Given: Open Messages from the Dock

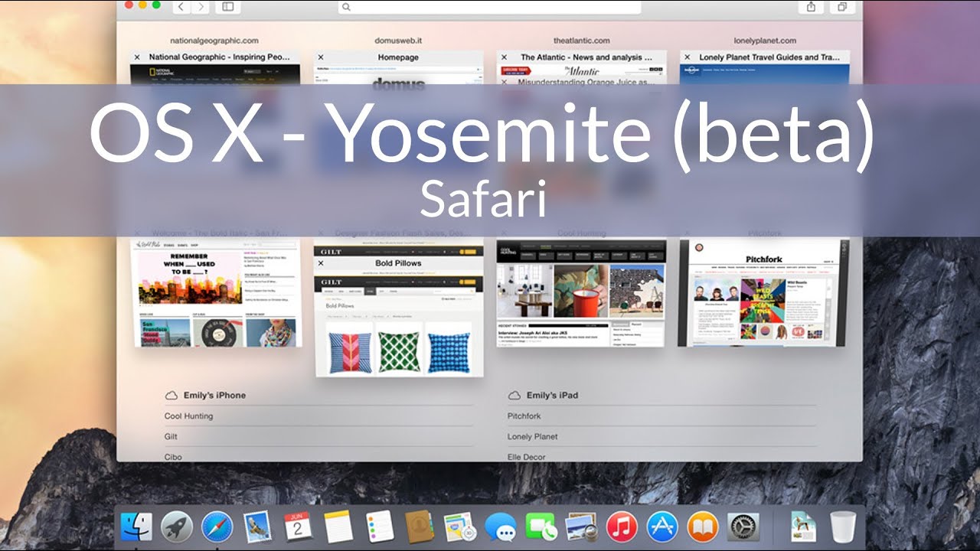Looking at the screenshot, I should [500, 527].
